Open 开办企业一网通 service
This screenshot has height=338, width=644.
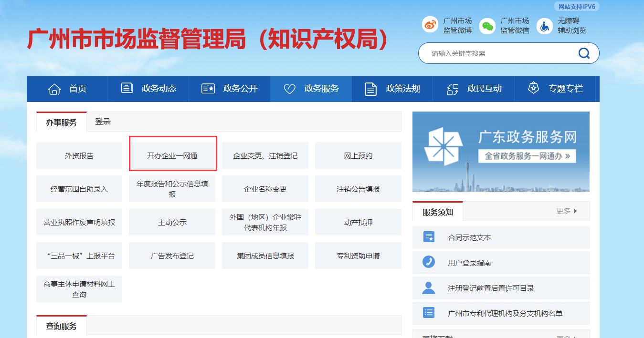(172, 155)
